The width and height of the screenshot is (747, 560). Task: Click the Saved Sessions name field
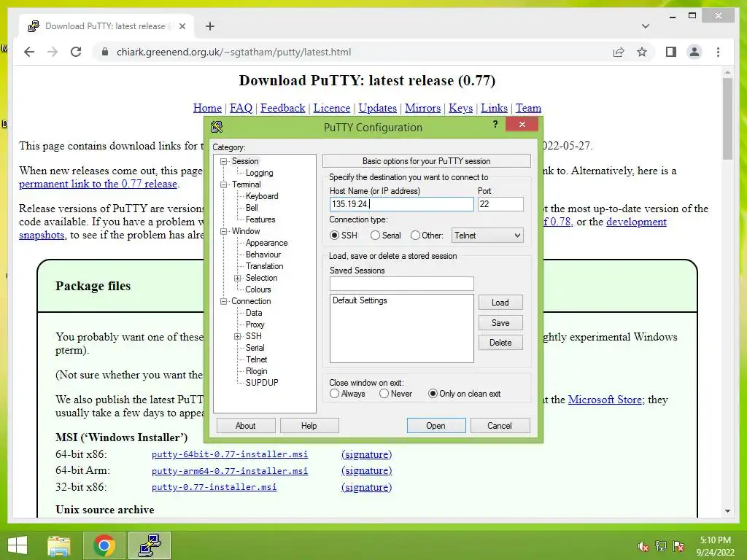point(402,284)
